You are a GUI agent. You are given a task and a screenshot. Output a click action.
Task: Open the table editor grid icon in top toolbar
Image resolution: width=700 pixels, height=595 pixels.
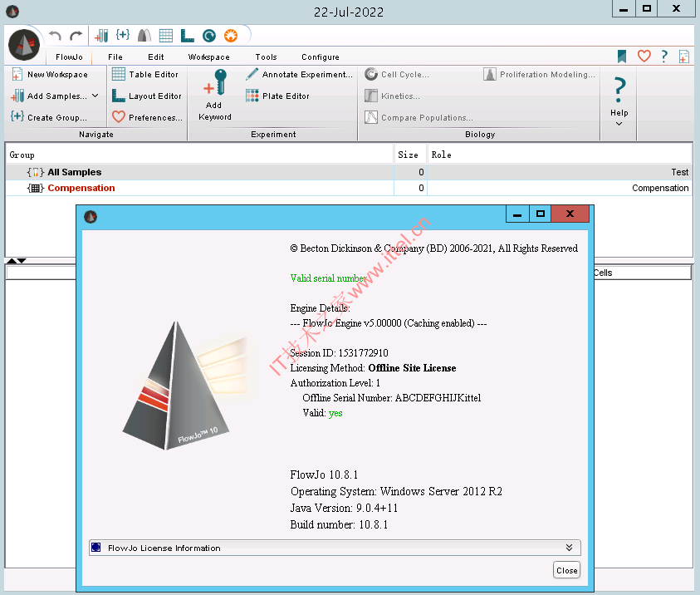[x=165, y=36]
